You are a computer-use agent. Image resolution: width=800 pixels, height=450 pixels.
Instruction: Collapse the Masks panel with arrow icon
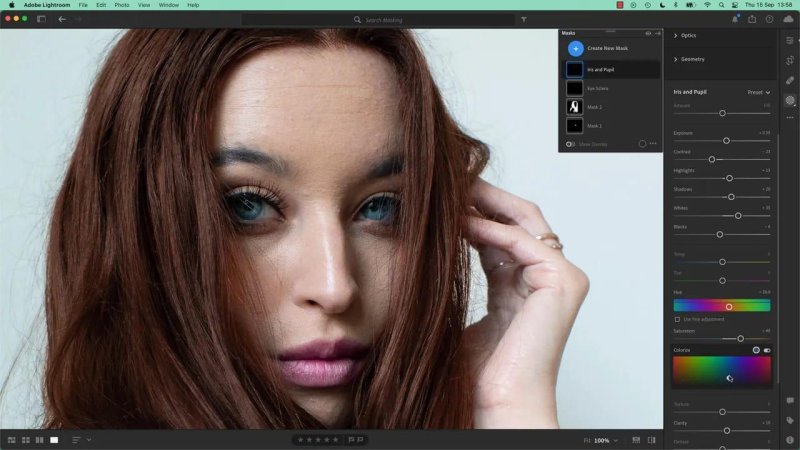tap(658, 33)
